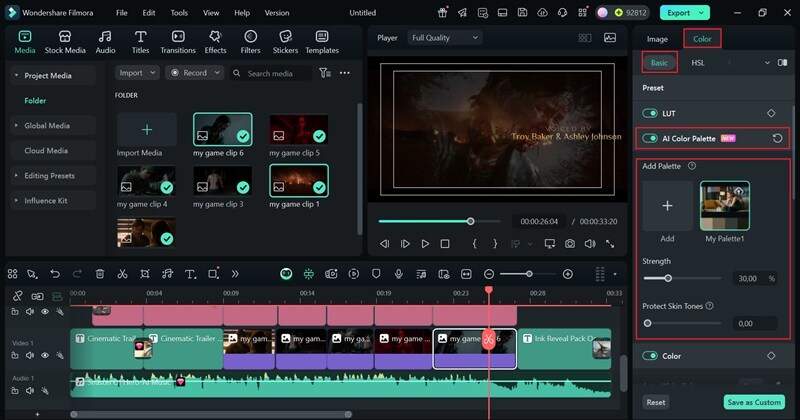
Task: Expand the Project Media tree item
Action: tap(17, 76)
